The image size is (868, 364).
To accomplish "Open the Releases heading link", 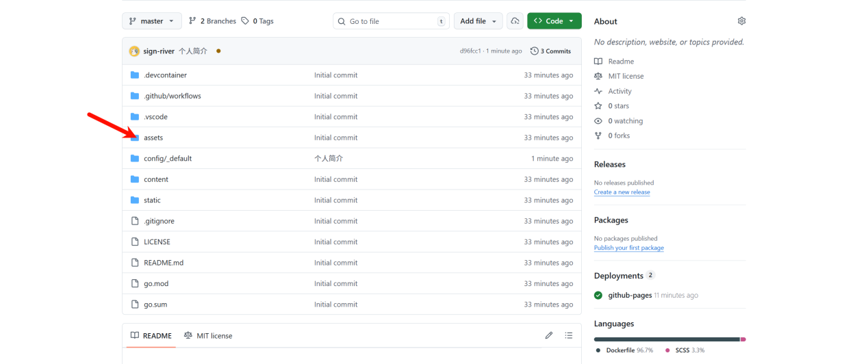I will [610, 164].
